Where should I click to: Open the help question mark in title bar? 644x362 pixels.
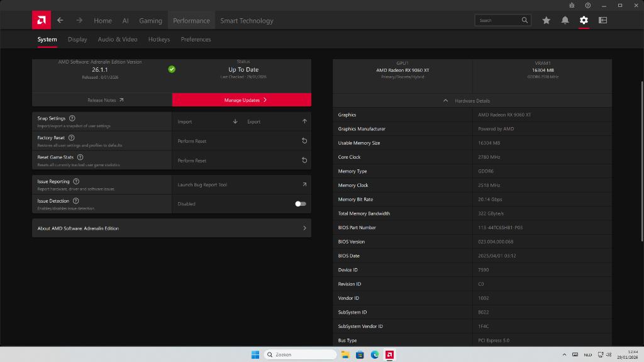click(x=588, y=5)
